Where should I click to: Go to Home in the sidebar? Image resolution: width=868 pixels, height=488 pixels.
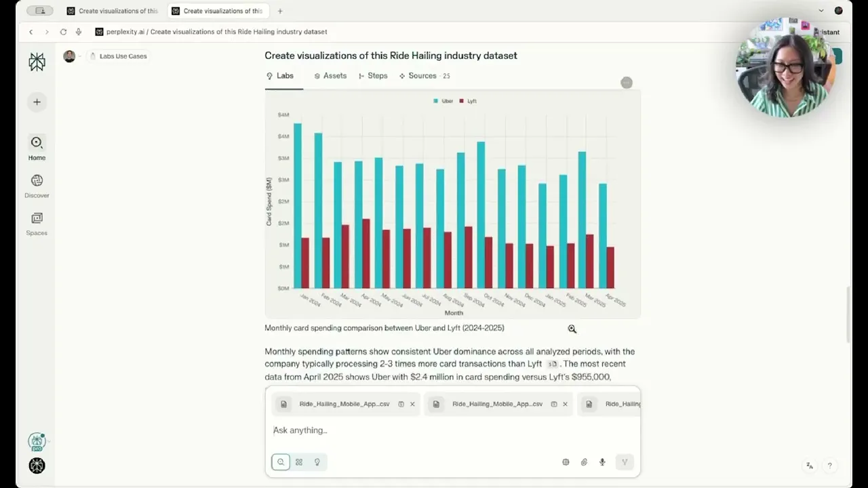point(37,148)
